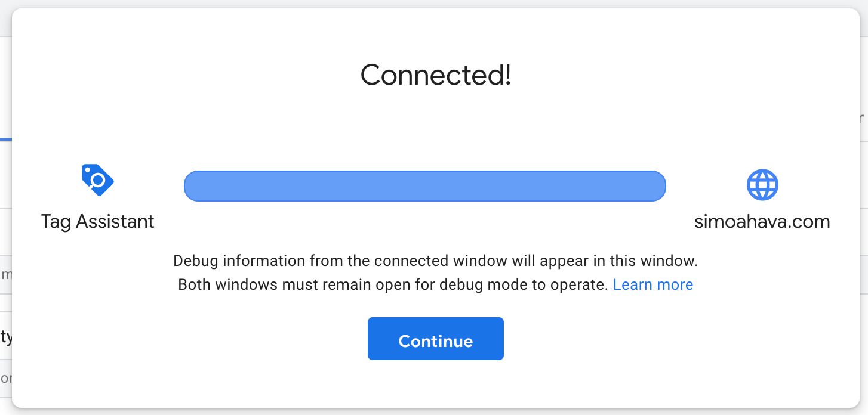The image size is (868, 415).
Task: Click the blue Tag Assistant tag icon
Action: (97, 180)
